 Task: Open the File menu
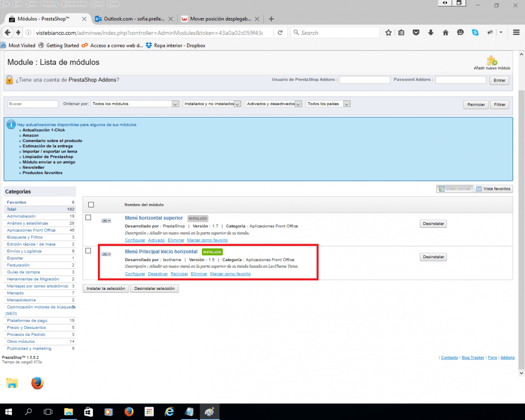pos(5,4)
